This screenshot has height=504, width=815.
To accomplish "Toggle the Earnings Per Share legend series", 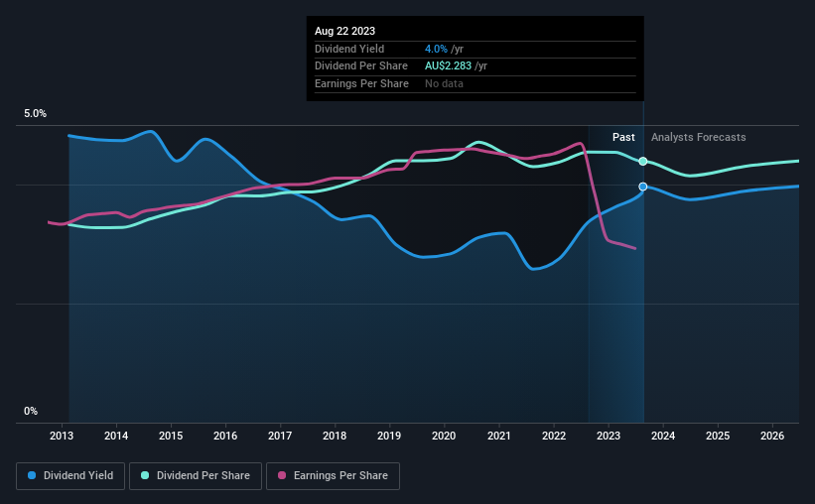I will 333,476.
